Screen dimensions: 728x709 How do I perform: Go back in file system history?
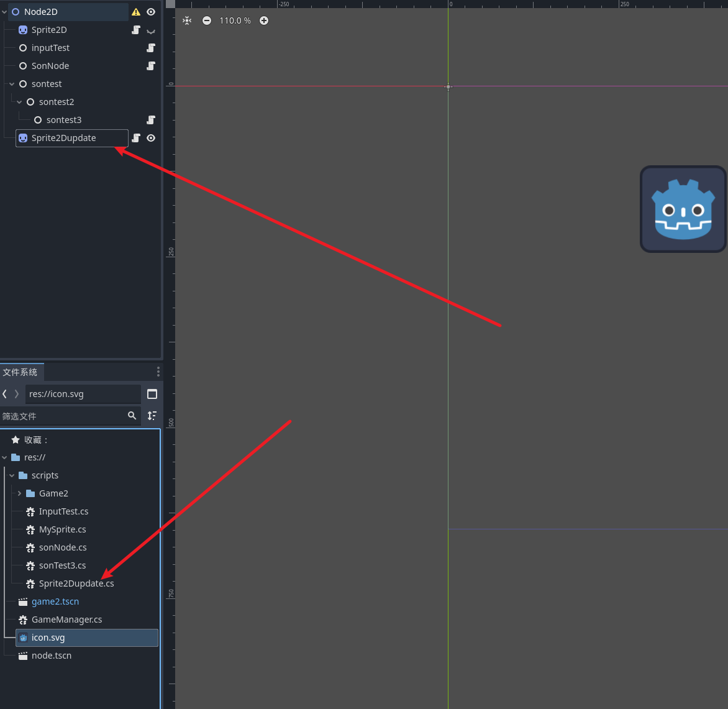(x=4, y=394)
